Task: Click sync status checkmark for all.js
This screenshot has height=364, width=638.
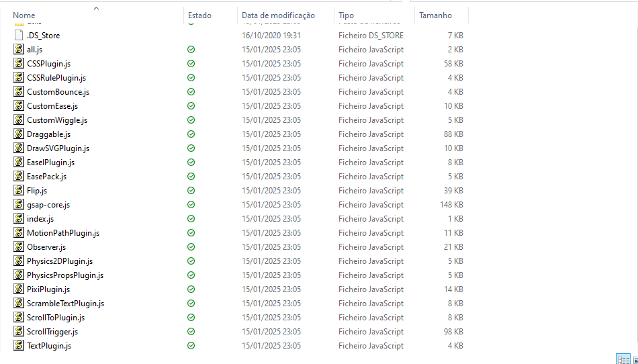Action: (191, 50)
